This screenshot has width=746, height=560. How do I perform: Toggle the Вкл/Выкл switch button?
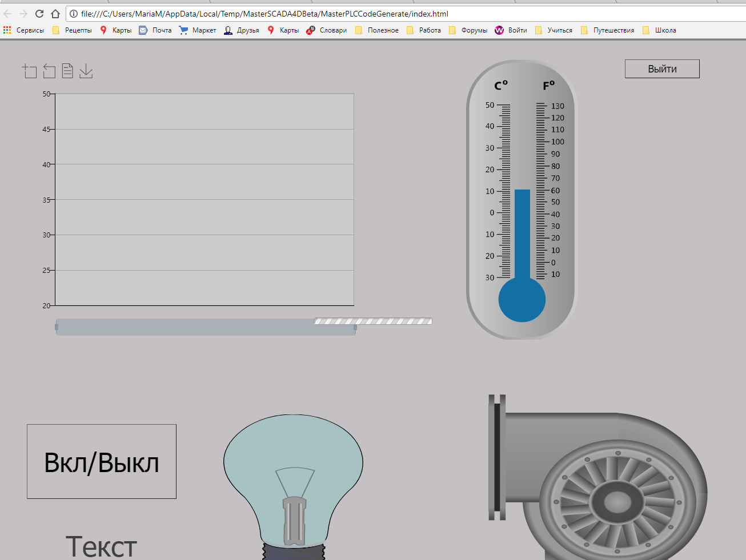pos(102,461)
